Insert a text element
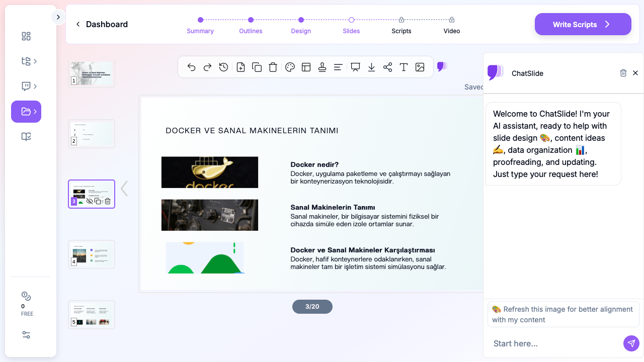 (x=404, y=67)
